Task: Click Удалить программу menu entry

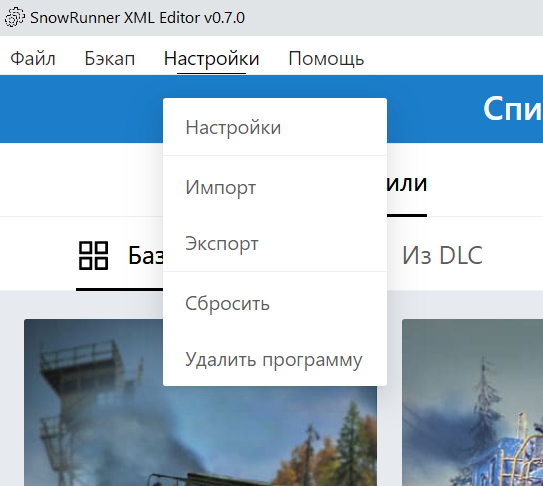Action: (275, 359)
